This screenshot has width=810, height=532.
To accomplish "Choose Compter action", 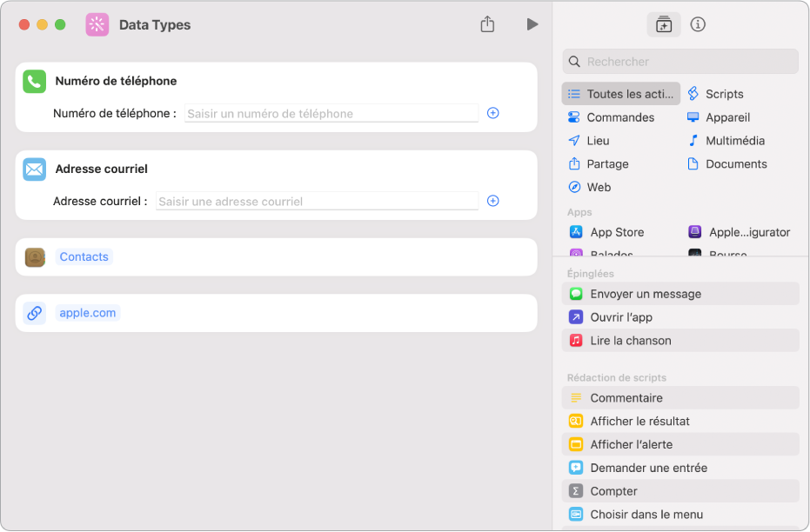I will (680, 491).
